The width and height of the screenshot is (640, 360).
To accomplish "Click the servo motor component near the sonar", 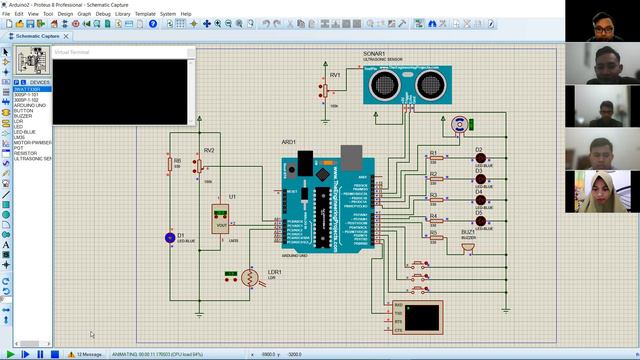I will 460,125.
